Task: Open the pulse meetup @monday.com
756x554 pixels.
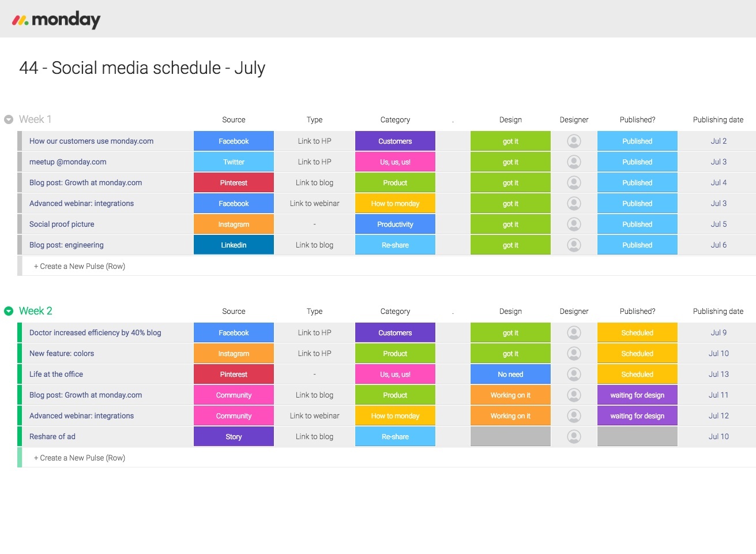Action: pos(67,162)
